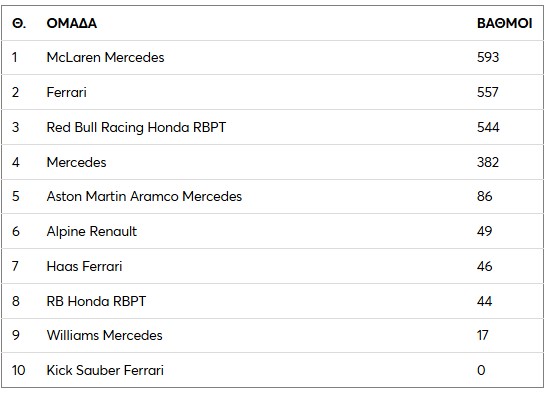Click McLaren's 593 points value

[x=488, y=57]
